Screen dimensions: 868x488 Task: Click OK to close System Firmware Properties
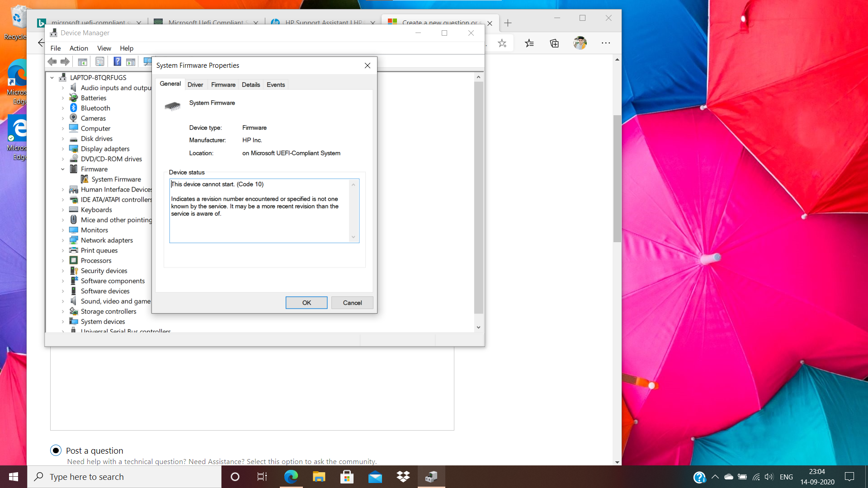coord(306,303)
